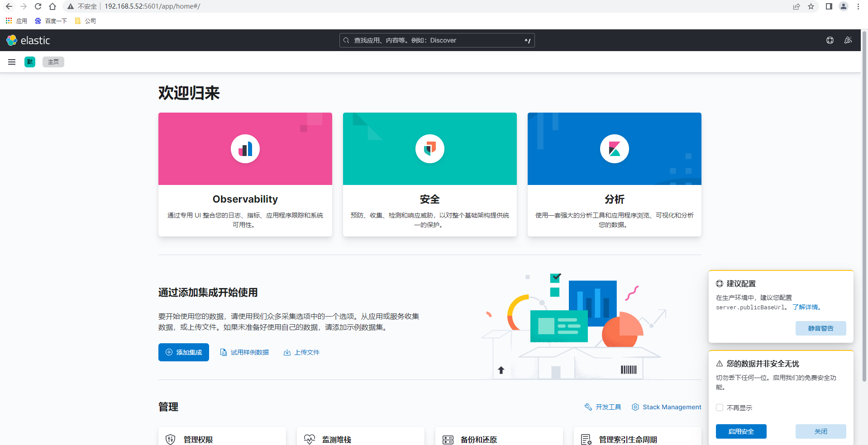Viewport: 868px width, 445px height.
Task: Toggle the browser side panel icon
Action: (829, 6)
